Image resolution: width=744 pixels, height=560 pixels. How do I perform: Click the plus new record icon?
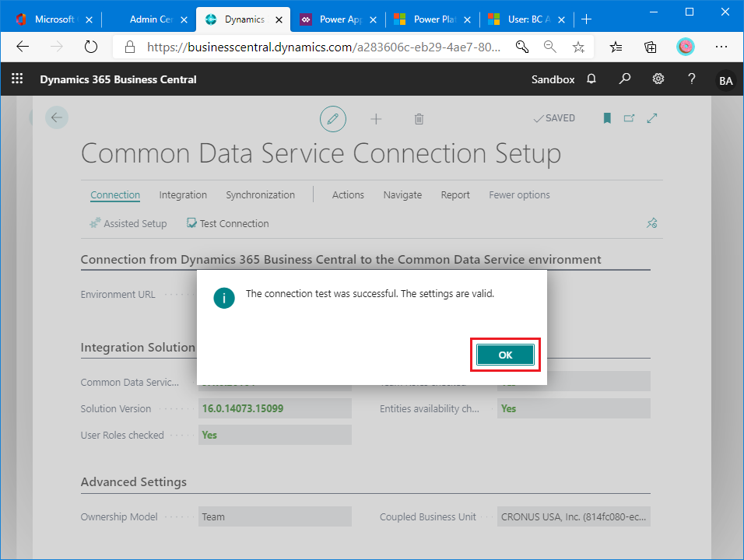point(376,118)
